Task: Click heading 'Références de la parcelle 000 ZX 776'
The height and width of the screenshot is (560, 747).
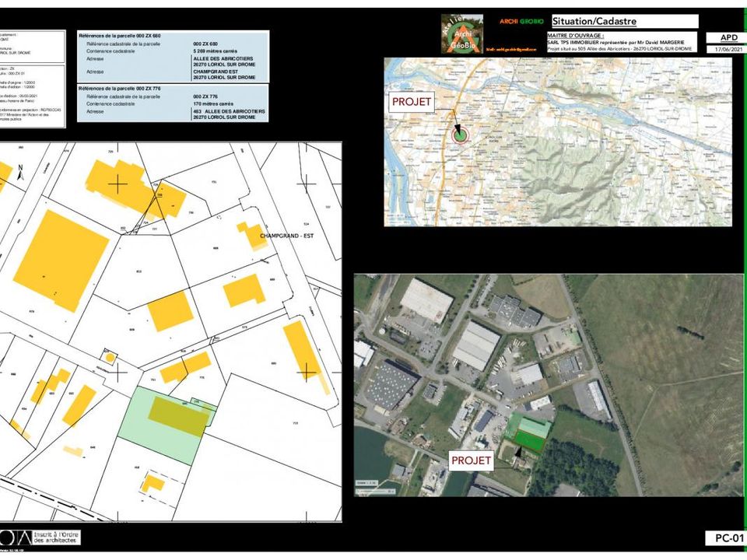Action: [x=120, y=89]
